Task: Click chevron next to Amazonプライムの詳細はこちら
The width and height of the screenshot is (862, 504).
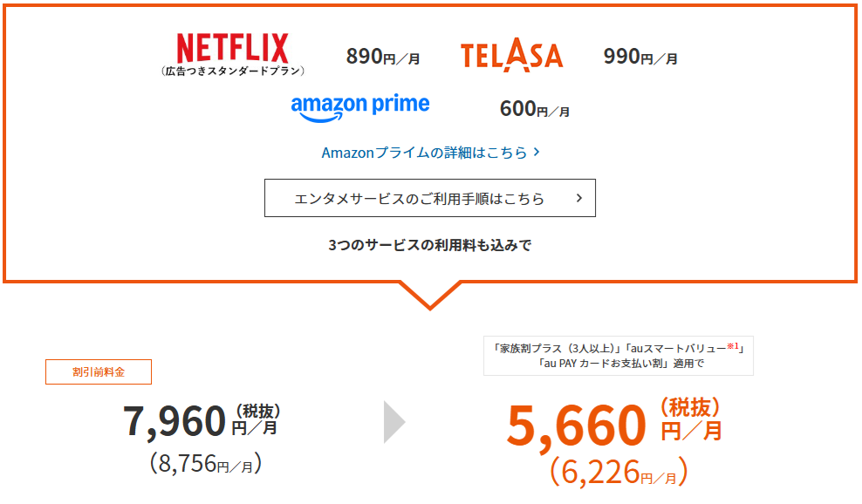Action: [x=537, y=152]
